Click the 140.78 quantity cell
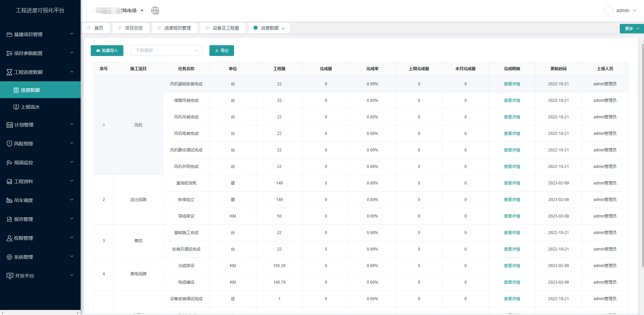Image resolution: width=644 pixels, height=315 pixels. [x=279, y=282]
